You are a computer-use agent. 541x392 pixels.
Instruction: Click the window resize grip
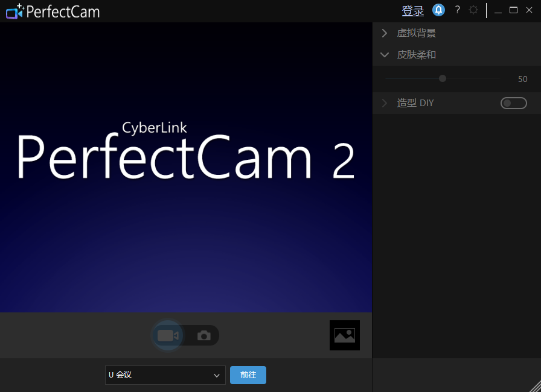pos(535,387)
